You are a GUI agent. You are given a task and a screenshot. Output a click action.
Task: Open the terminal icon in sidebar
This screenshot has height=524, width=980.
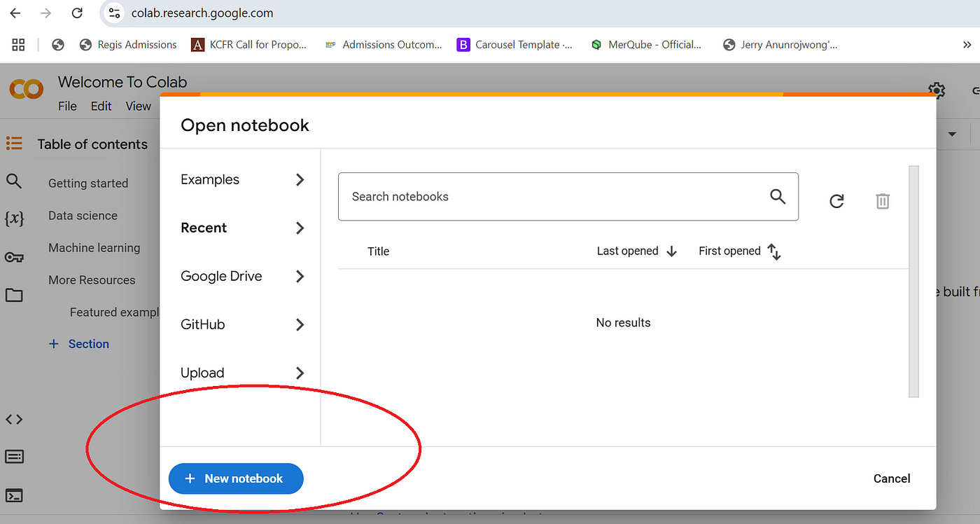click(x=14, y=495)
